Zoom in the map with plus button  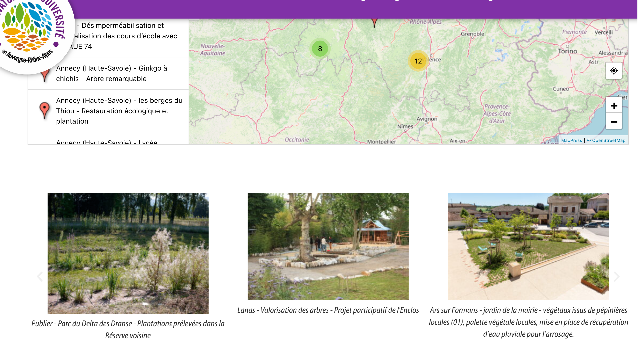[614, 106]
